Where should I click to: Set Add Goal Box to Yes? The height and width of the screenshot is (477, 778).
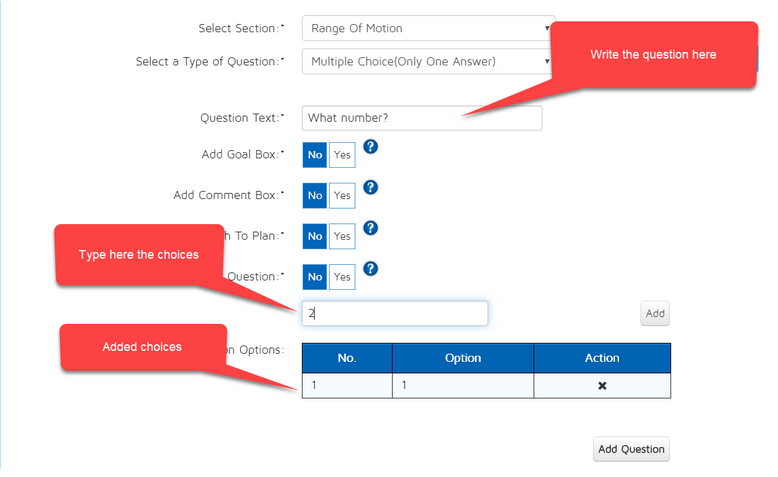click(342, 155)
